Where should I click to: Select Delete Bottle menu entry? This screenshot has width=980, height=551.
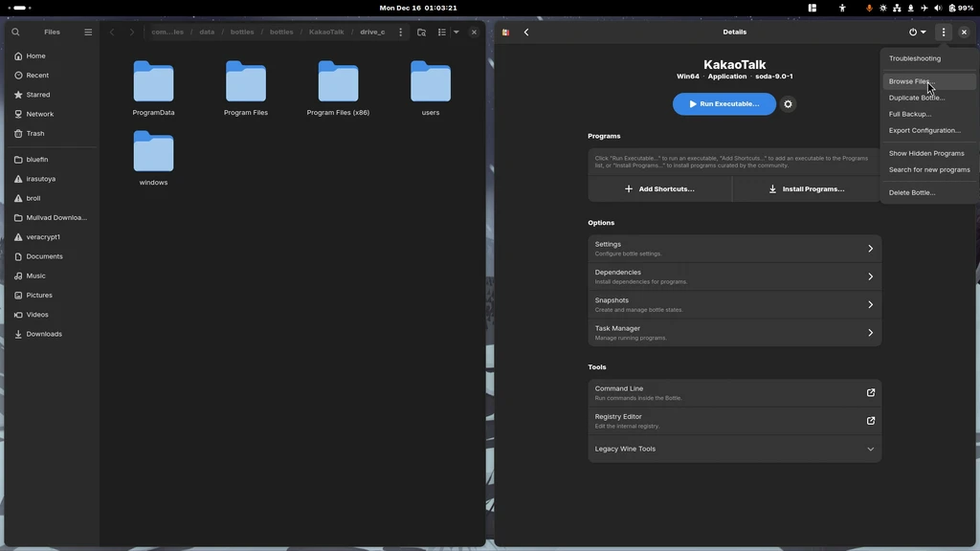pos(928,192)
